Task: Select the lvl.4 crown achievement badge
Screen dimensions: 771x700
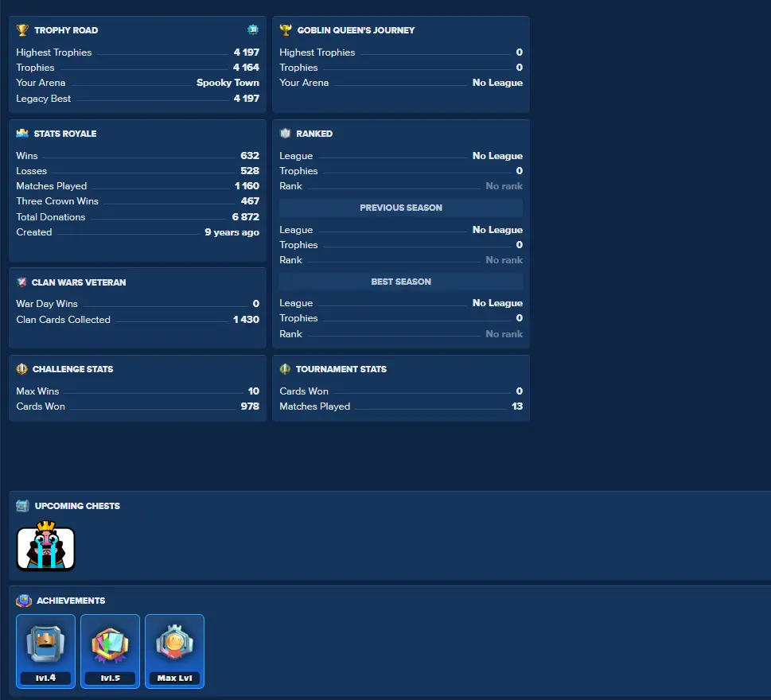Action: tap(45, 651)
